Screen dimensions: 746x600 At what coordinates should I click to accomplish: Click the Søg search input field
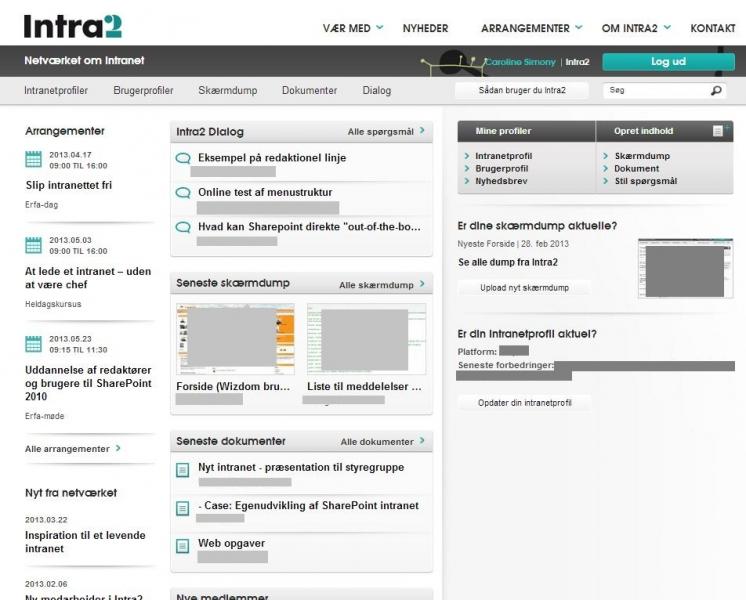pos(655,91)
